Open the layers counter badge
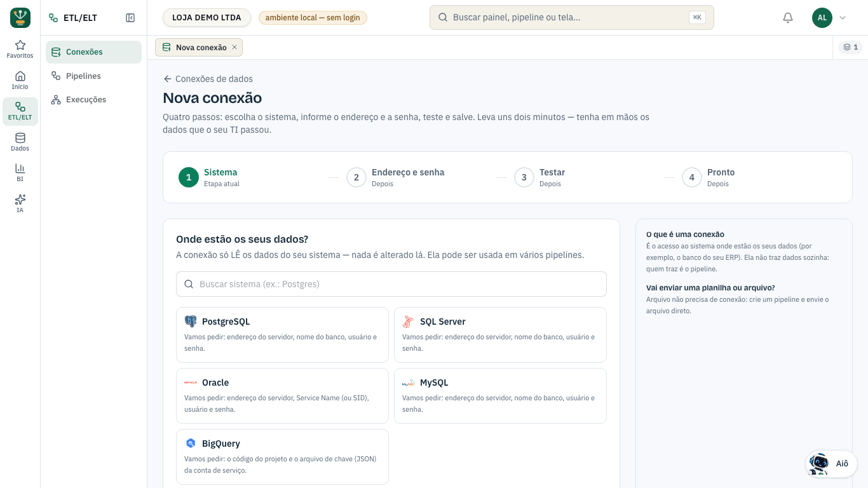The image size is (868, 488). 850,47
